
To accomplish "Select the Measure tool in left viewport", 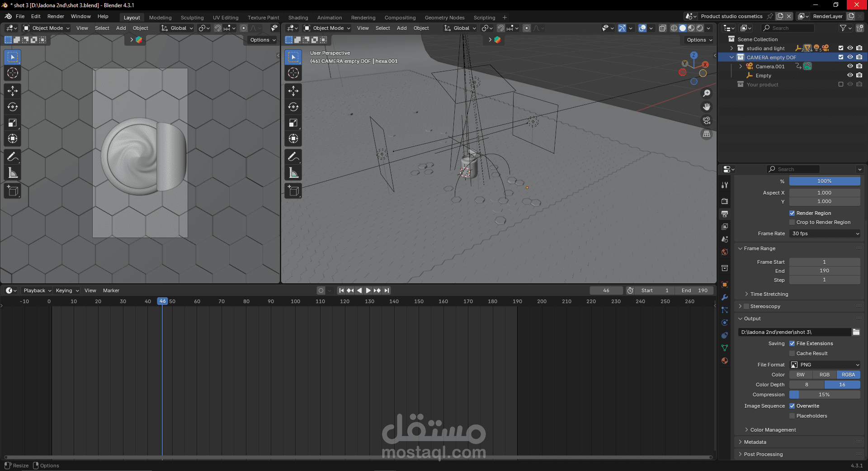I will pos(13,173).
